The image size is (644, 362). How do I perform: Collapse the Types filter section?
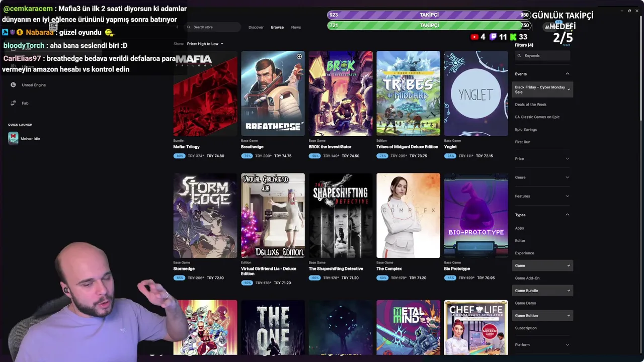(542, 215)
